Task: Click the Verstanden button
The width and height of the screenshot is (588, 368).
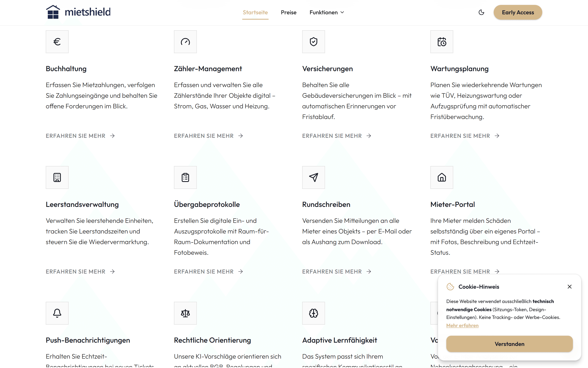Action: tap(509, 344)
